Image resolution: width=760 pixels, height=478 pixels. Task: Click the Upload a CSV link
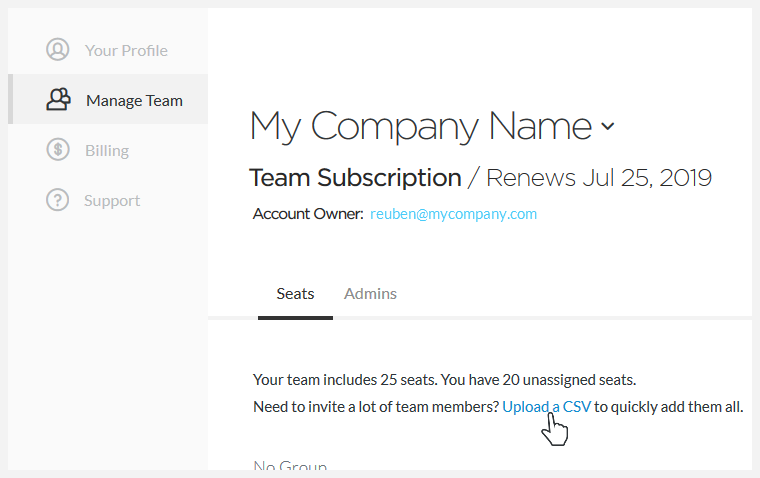point(546,407)
